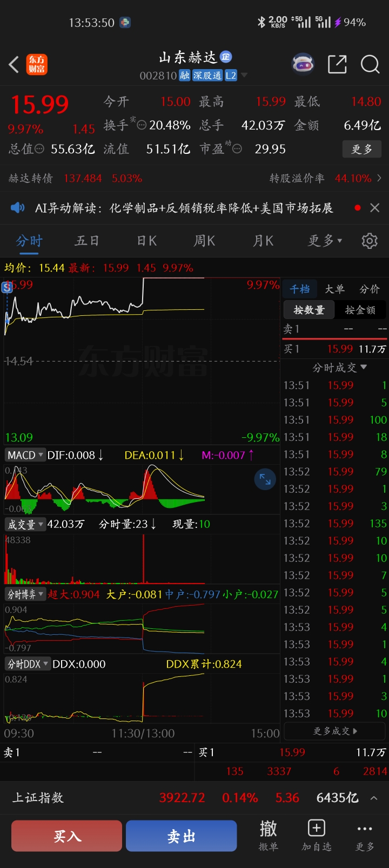Tap 上证指数 value 3922.72
The width and height of the screenshot is (389, 868).
click(x=182, y=798)
